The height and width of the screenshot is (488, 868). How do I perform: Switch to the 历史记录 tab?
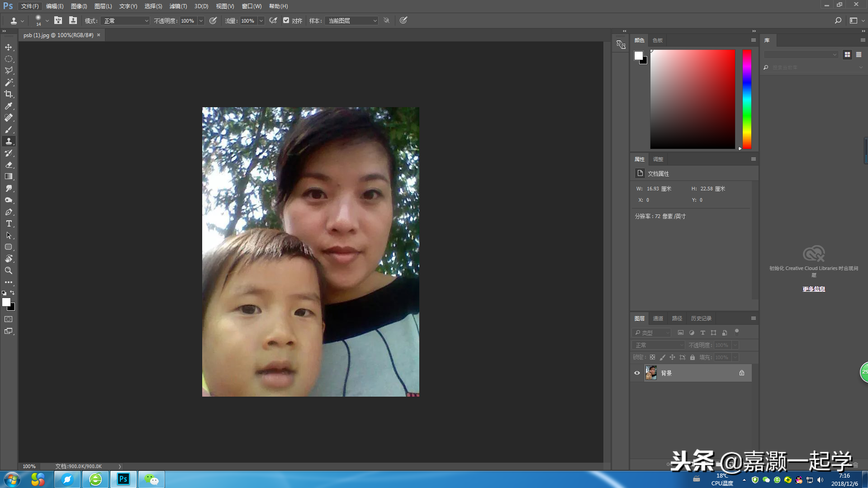click(701, 318)
